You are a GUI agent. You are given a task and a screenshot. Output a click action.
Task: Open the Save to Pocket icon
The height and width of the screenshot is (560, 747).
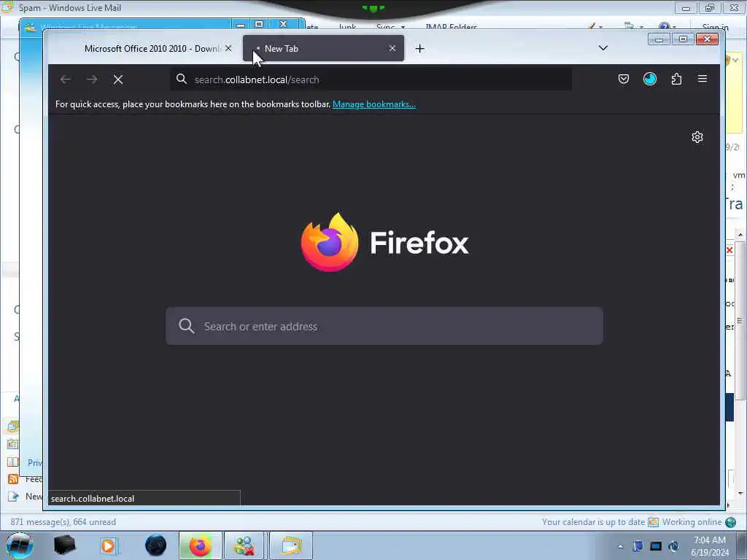624,79
